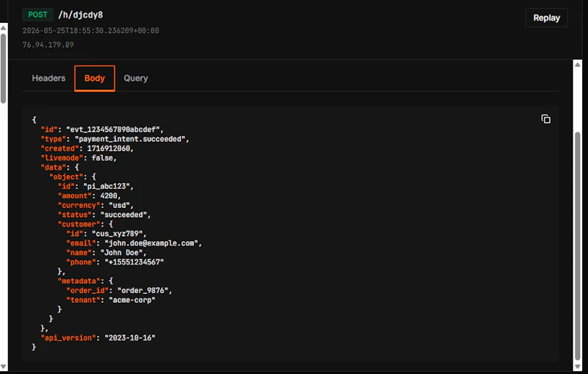Click the "data" key

(x=53, y=167)
